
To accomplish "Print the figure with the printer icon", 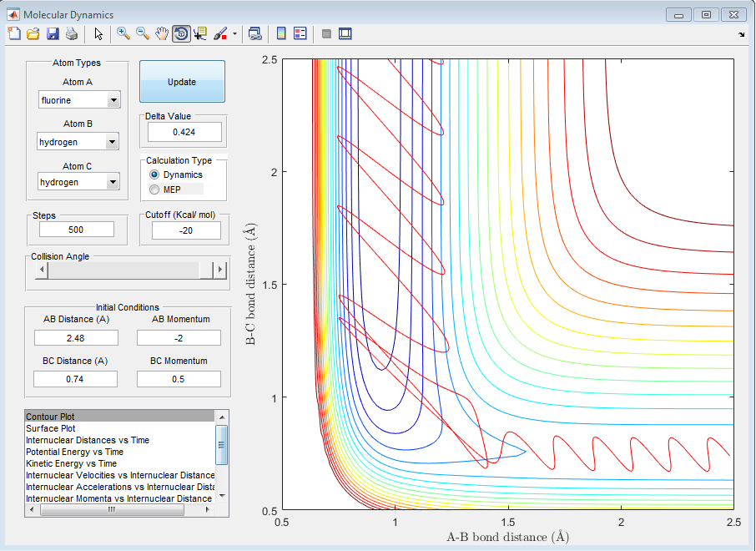I will [x=72, y=33].
